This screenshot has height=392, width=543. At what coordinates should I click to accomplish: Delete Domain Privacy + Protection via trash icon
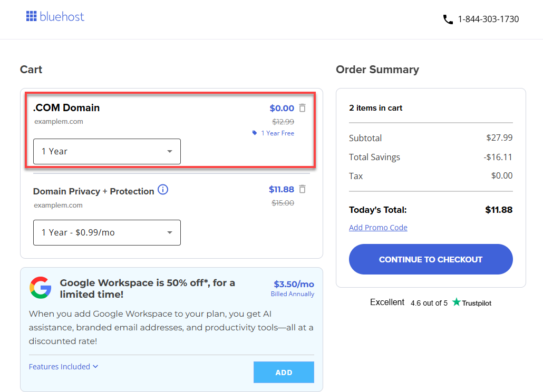[302, 190]
